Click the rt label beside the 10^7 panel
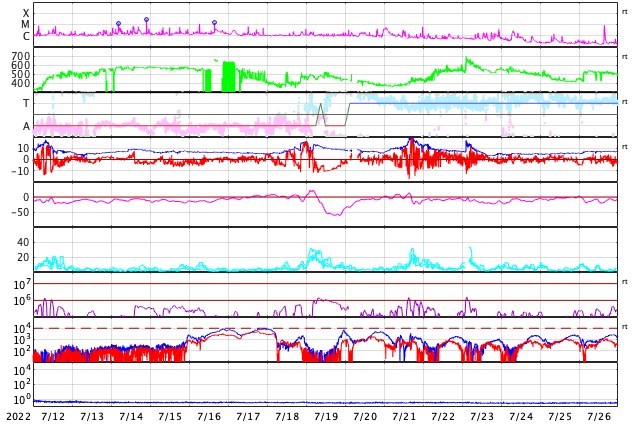The image size is (634, 424). 625,281
